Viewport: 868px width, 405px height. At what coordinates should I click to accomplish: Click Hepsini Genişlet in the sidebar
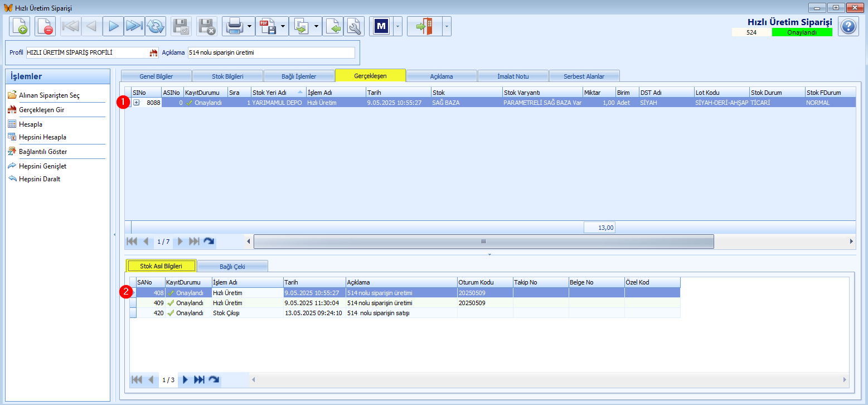pos(42,166)
